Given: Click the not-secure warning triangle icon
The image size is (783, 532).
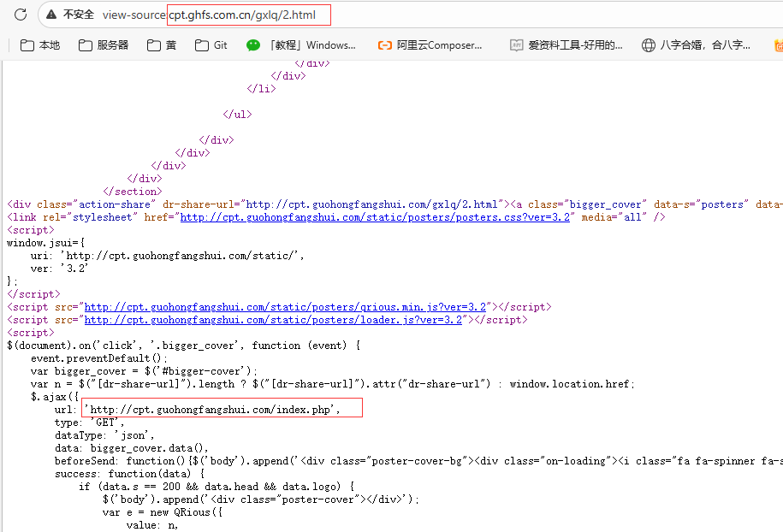Looking at the screenshot, I should (x=53, y=15).
